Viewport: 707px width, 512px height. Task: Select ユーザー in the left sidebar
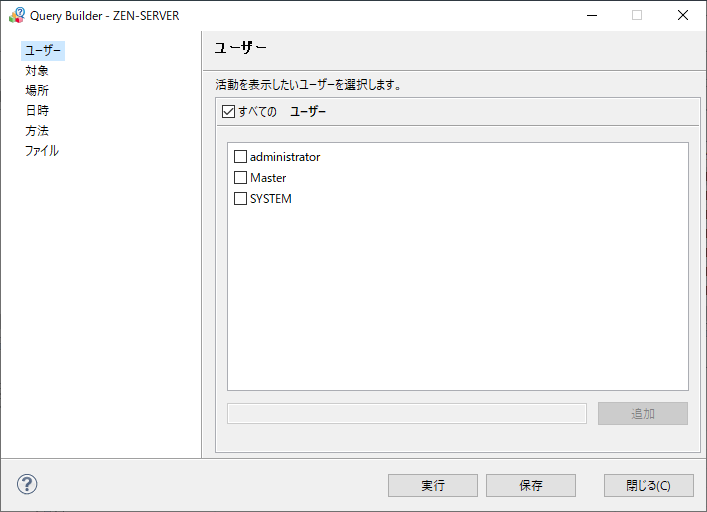[43, 51]
